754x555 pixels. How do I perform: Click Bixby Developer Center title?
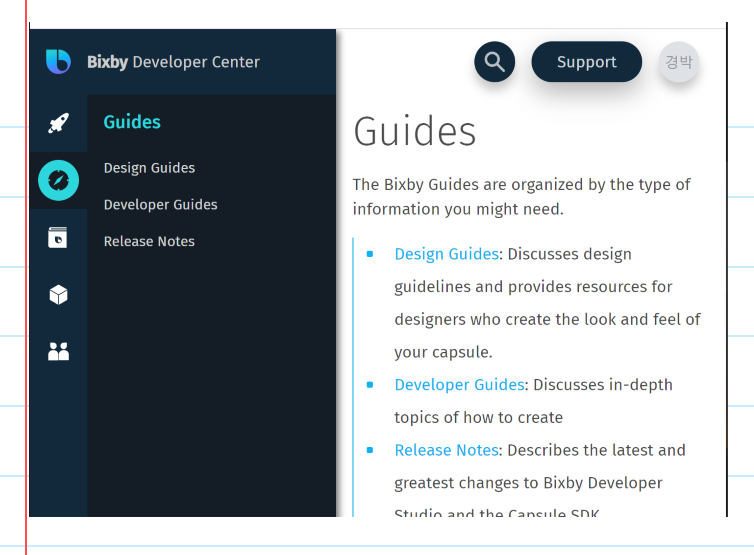point(173,62)
